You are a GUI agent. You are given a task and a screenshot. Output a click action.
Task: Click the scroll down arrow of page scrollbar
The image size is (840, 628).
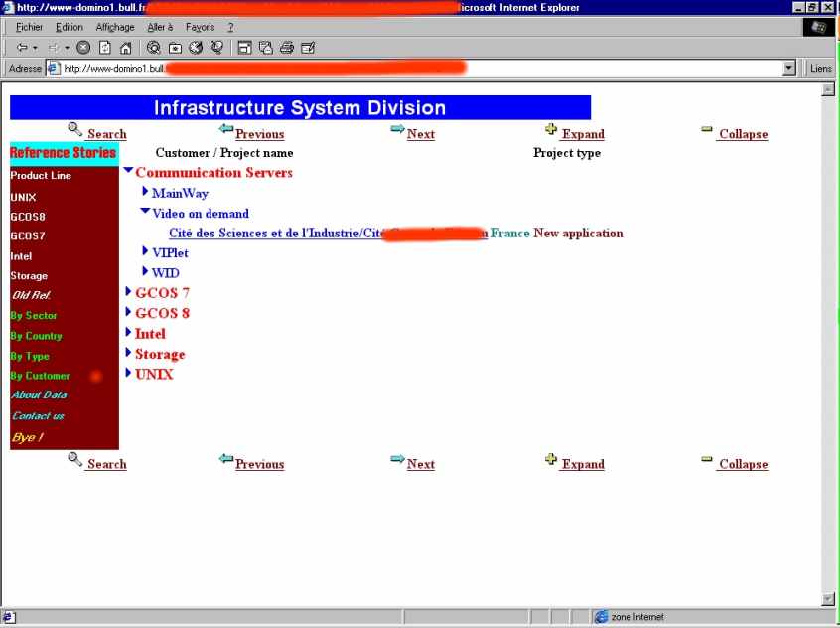coord(828,598)
